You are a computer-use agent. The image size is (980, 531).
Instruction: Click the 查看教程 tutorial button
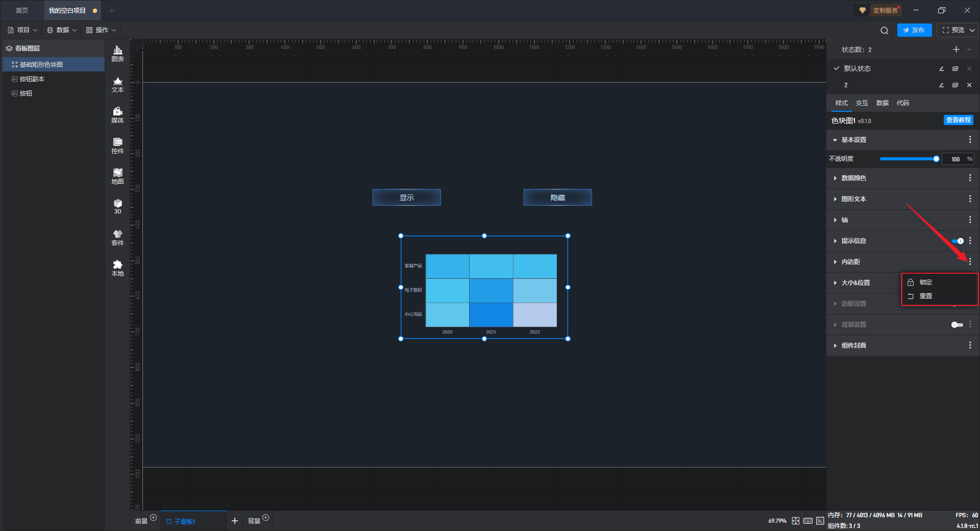pos(958,120)
